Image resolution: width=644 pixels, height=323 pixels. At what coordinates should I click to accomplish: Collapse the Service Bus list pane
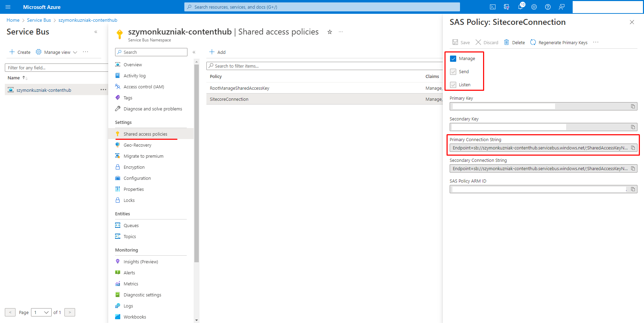point(96,32)
